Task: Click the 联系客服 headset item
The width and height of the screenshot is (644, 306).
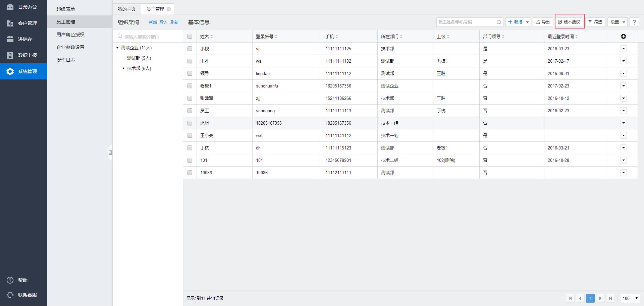Action: tap(23, 295)
